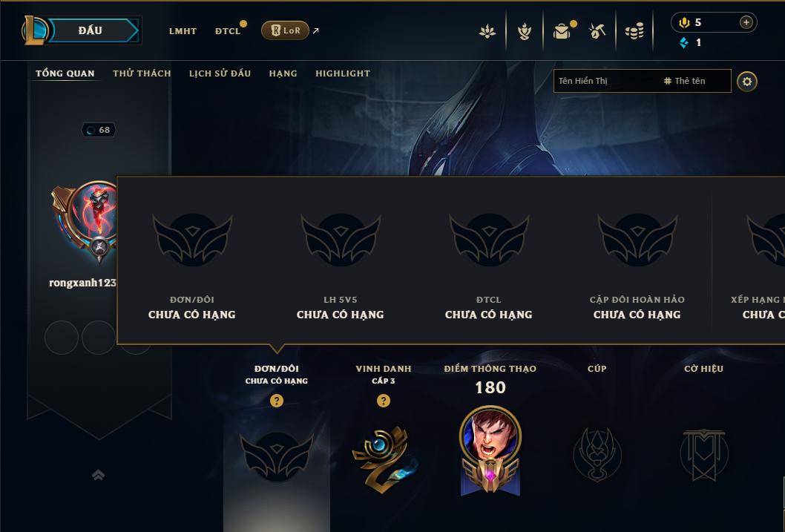Viewport: 785px width, 532px height.
Task: Click the profile settings gear icon
Action: pos(747,82)
